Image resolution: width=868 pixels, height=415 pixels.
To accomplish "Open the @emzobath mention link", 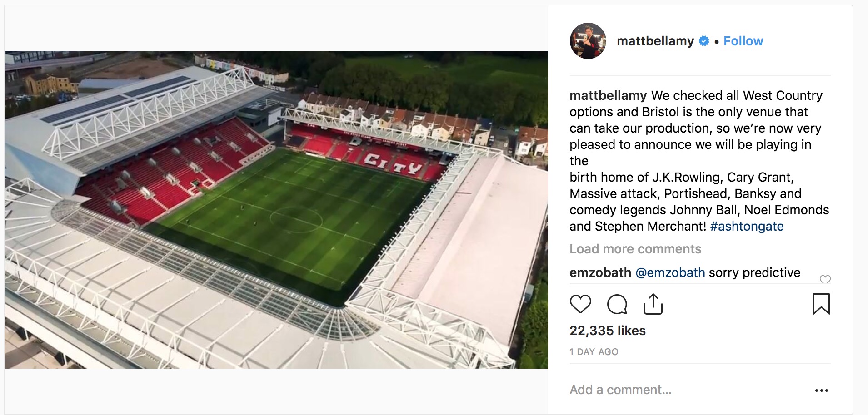I will pos(670,272).
